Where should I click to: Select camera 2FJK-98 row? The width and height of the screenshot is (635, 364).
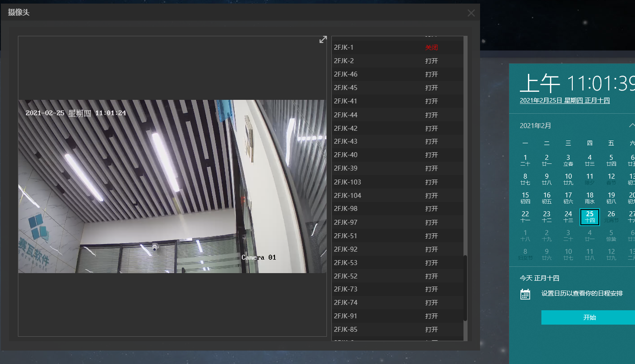pos(397,209)
